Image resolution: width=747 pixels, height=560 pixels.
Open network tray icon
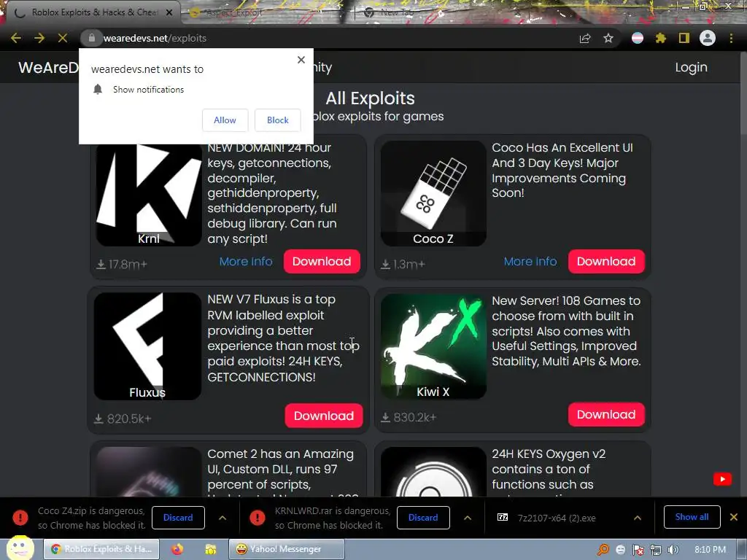tap(656, 550)
